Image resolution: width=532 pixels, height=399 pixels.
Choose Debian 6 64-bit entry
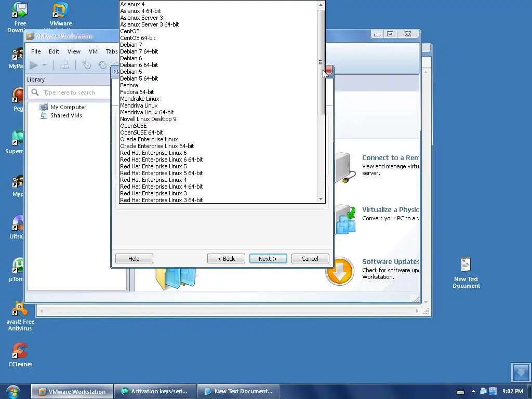point(218,65)
